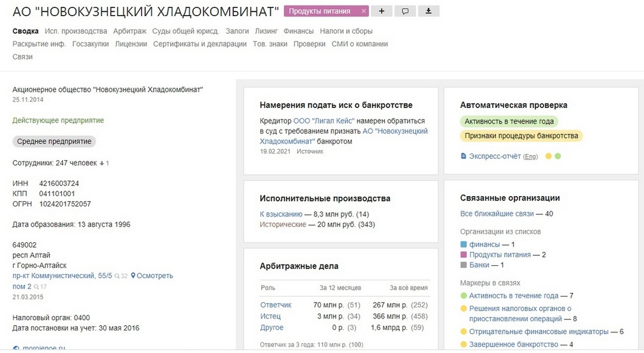
Task: Open Другое arbitration cases
Action: coord(272,327)
